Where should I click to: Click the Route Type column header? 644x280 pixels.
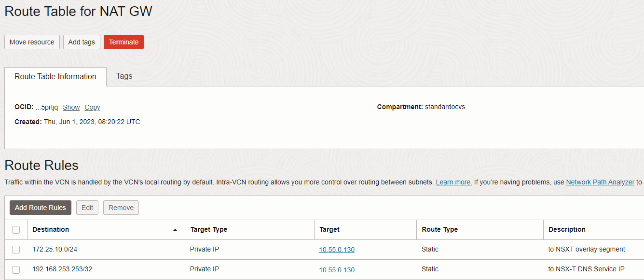[439, 229]
